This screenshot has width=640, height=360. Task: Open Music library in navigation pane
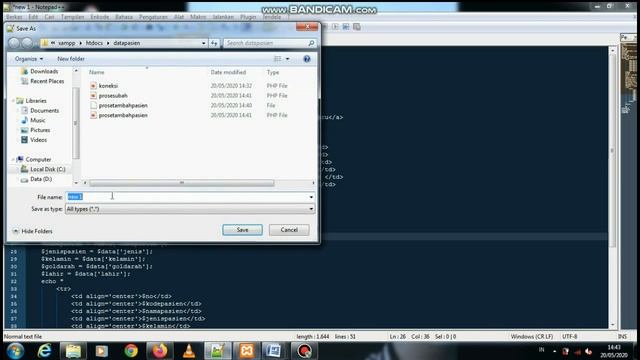coord(38,120)
